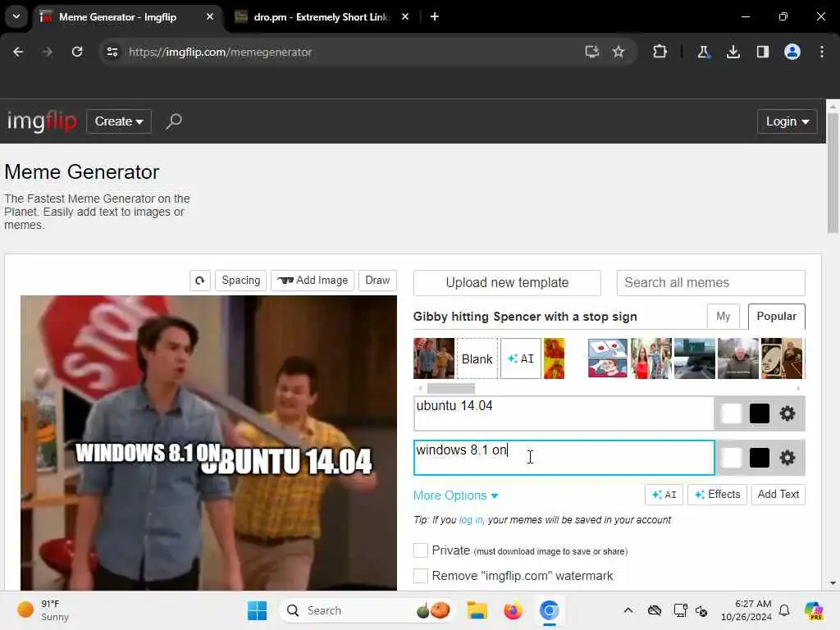Open Chrome profile avatar
The image size is (840, 630).
click(792, 52)
